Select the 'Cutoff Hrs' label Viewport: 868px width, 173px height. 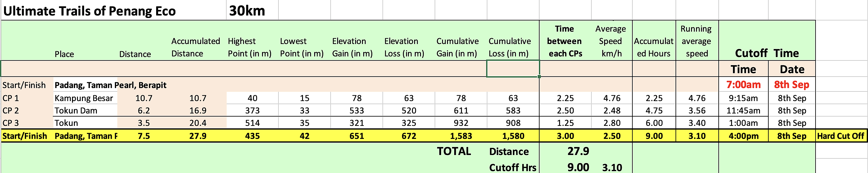pos(513,167)
